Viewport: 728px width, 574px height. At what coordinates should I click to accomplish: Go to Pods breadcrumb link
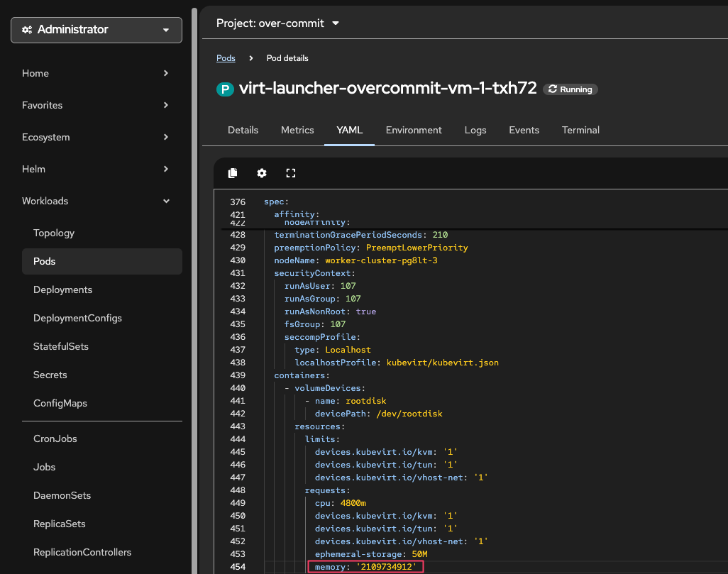[x=226, y=58]
